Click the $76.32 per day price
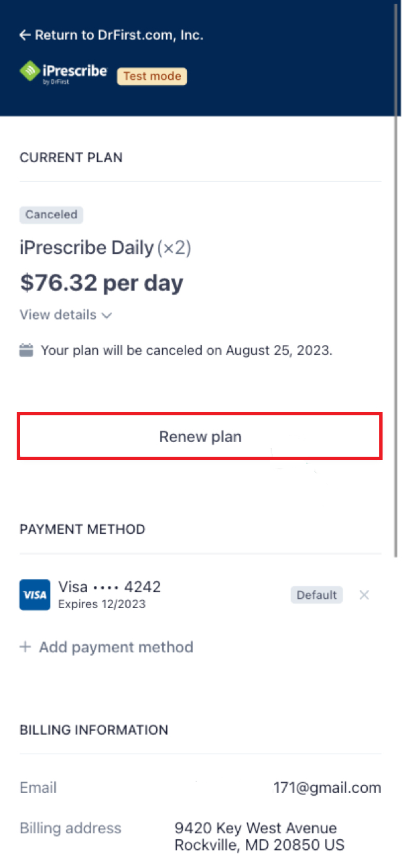The height and width of the screenshot is (868, 402). pyautogui.click(x=102, y=283)
